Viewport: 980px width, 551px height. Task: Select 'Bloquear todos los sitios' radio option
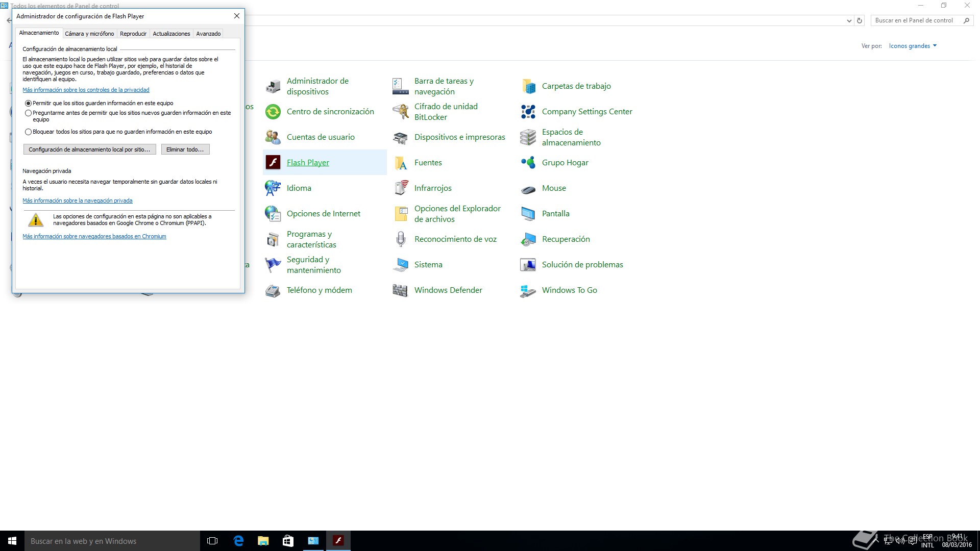click(x=29, y=132)
